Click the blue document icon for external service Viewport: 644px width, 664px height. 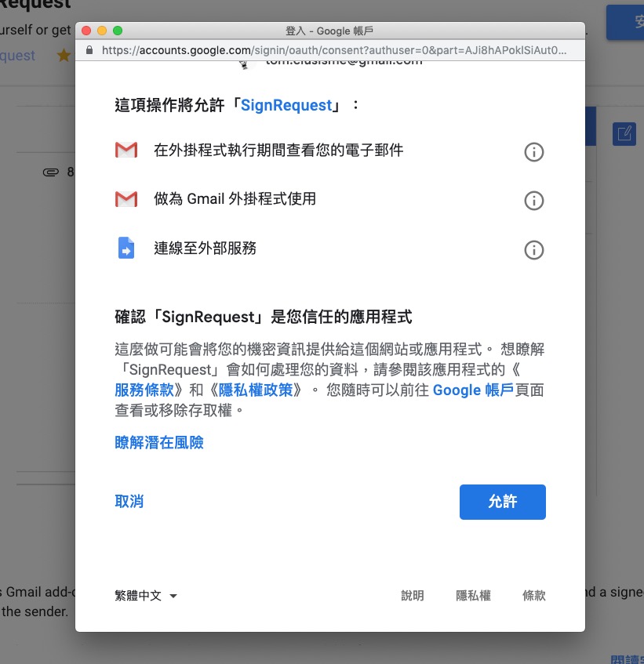point(126,248)
